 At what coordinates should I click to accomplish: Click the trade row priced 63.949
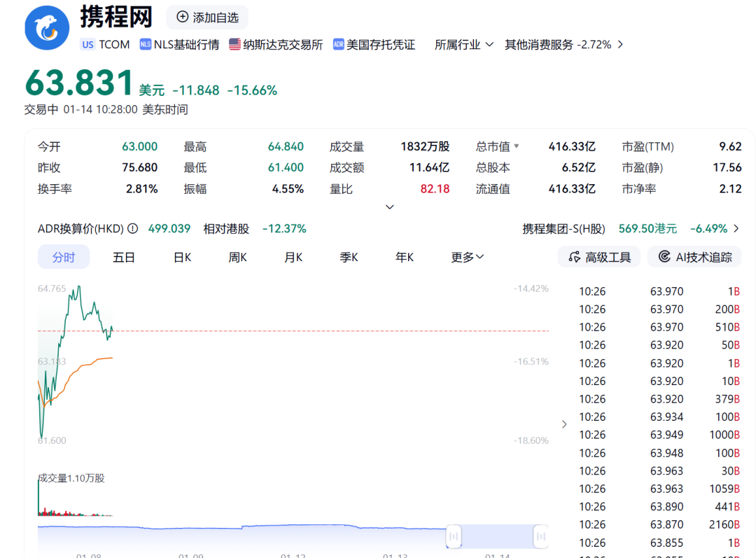click(x=659, y=435)
